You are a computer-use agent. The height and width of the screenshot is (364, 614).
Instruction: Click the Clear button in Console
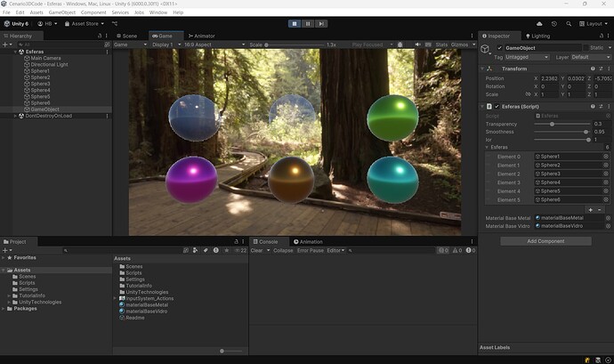pyautogui.click(x=257, y=250)
